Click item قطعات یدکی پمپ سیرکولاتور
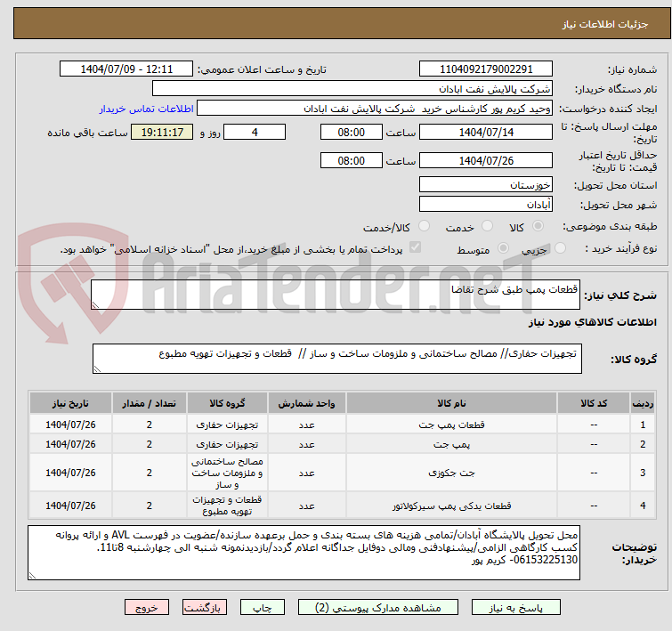 (451, 506)
